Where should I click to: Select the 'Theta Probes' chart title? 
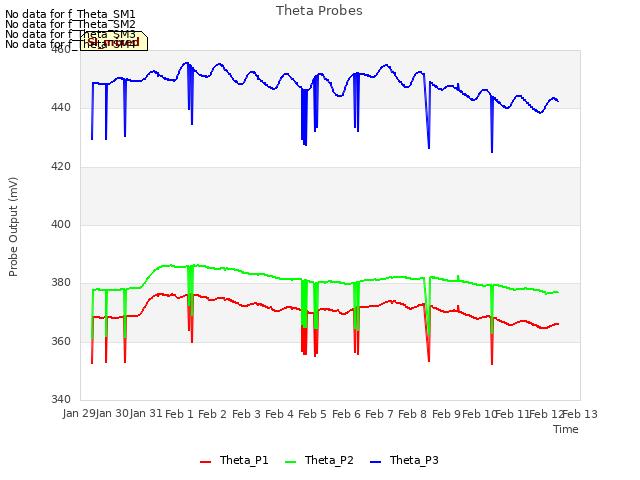319,11
